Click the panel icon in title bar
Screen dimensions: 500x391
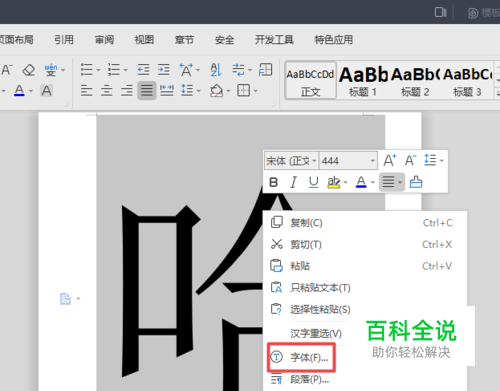click(x=441, y=12)
